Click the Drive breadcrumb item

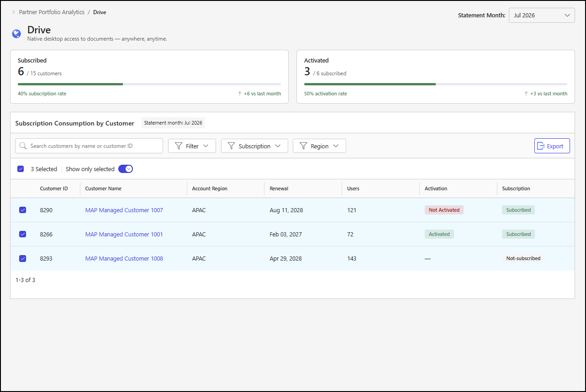pyautogui.click(x=100, y=12)
